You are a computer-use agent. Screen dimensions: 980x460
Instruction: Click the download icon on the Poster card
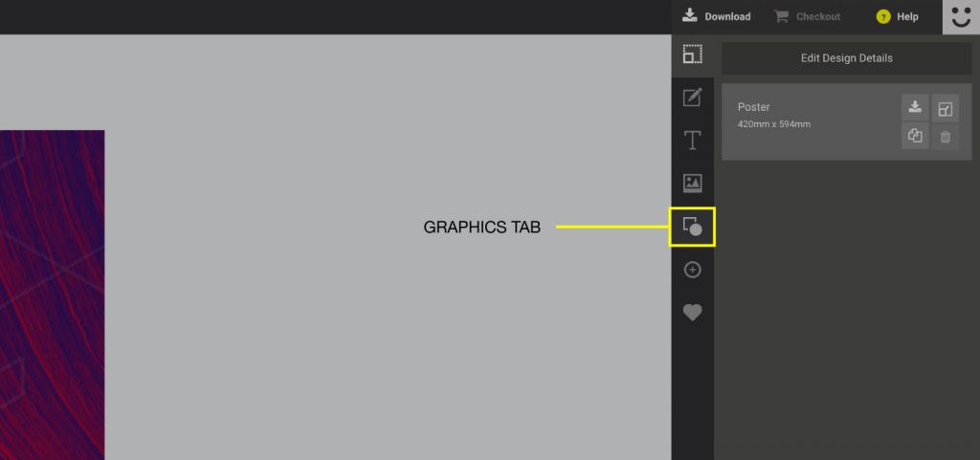click(x=914, y=107)
